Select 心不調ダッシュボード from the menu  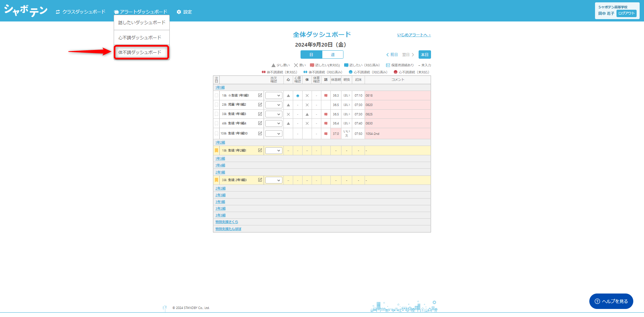pos(142,38)
